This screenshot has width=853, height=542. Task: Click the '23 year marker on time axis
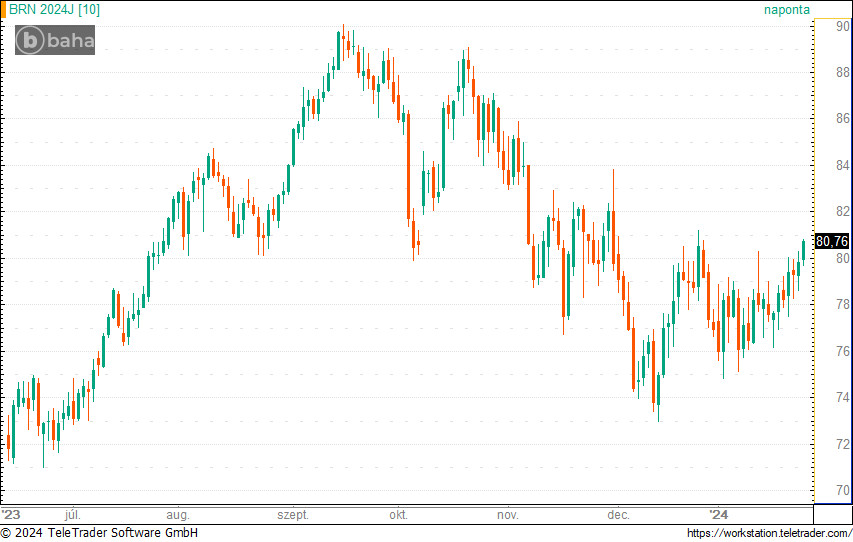click(11, 515)
